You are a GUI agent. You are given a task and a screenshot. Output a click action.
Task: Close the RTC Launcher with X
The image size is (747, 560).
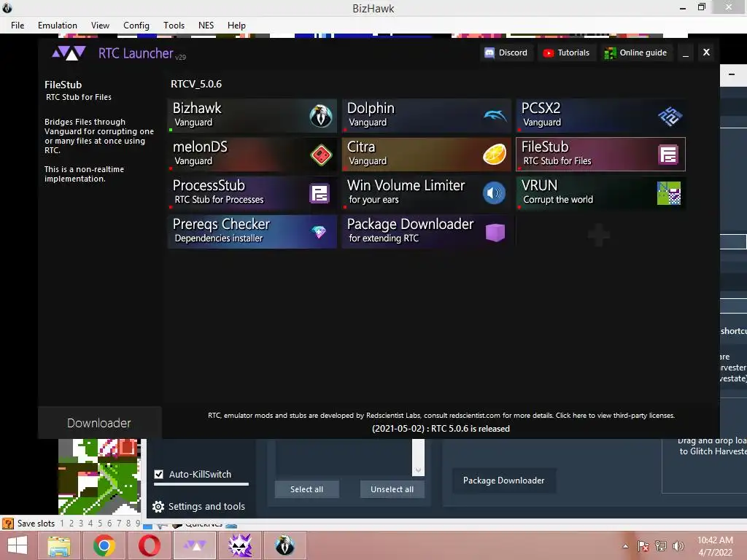tap(706, 52)
